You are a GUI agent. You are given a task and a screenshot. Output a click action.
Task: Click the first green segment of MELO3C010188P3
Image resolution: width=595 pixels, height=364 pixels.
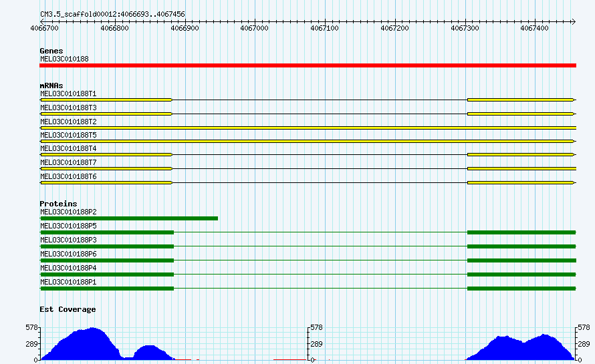[107, 246]
